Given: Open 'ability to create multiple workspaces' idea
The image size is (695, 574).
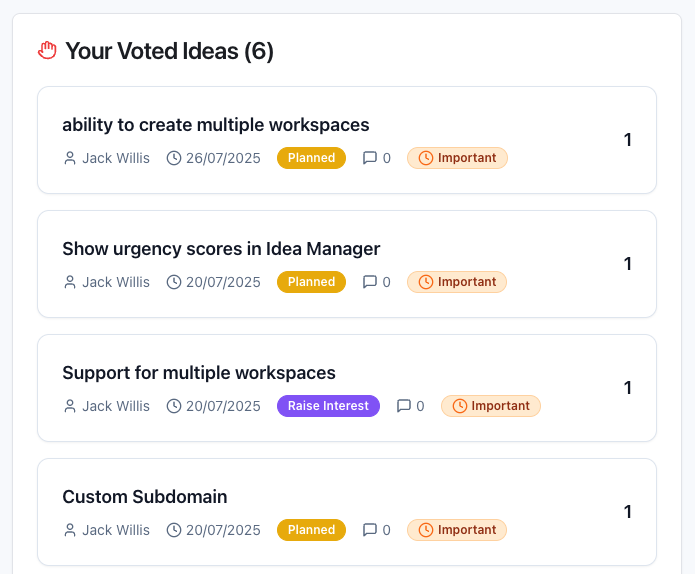Looking at the screenshot, I should click(216, 125).
